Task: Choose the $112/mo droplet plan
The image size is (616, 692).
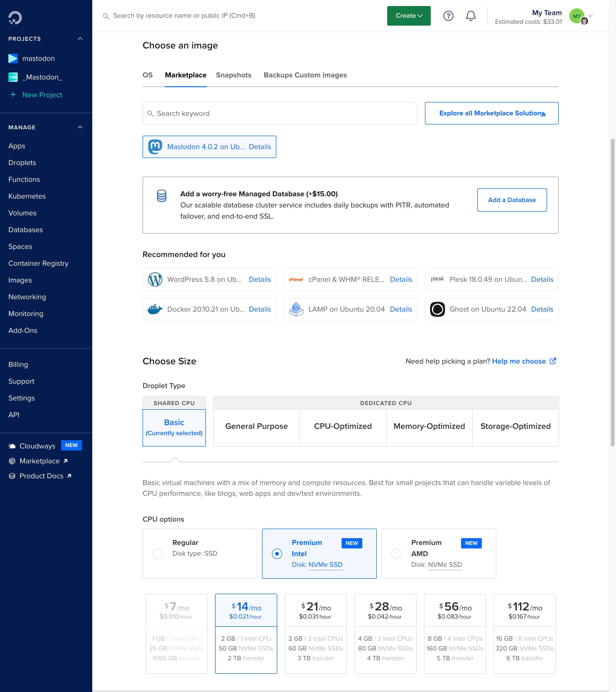Action: [x=525, y=633]
